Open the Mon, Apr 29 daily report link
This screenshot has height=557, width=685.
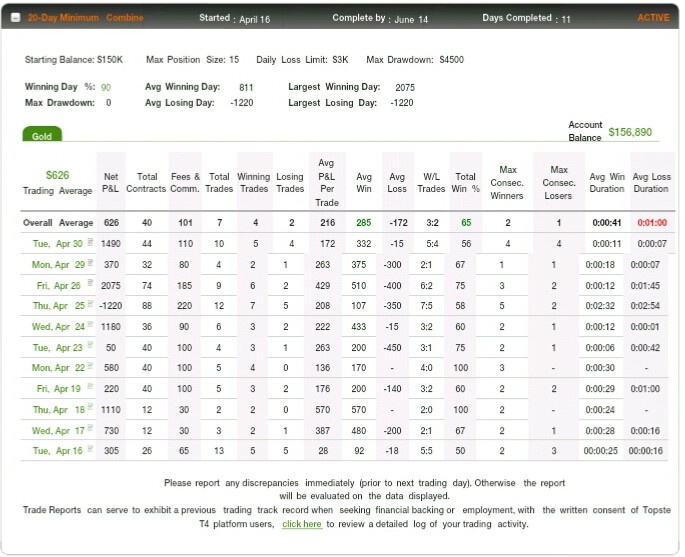pyautogui.click(x=58, y=265)
